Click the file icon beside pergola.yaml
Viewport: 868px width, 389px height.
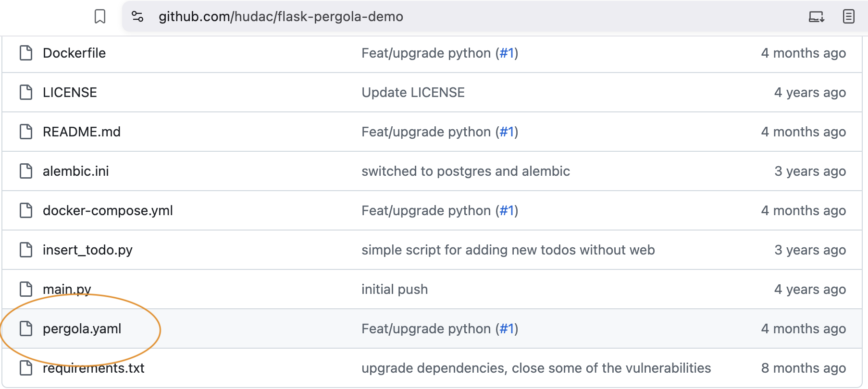[x=25, y=329]
